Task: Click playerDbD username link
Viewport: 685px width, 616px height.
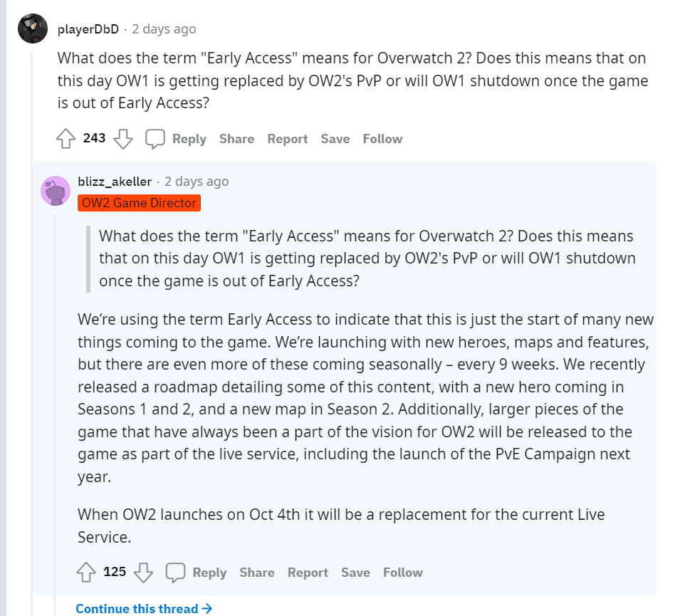Action: [x=88, y=29]
